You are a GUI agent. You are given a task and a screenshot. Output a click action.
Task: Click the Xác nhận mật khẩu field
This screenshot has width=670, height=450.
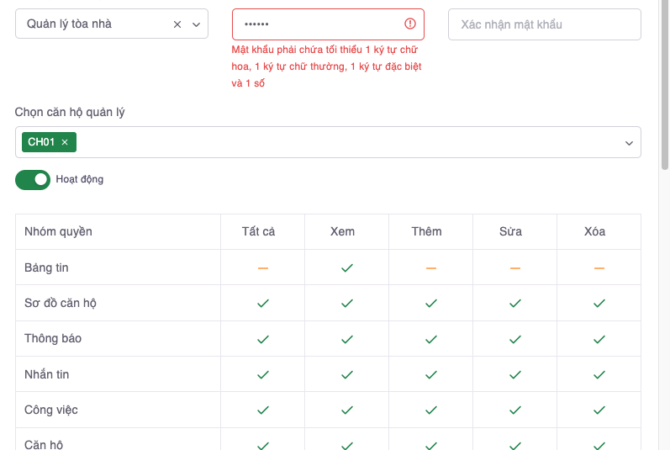544,24
